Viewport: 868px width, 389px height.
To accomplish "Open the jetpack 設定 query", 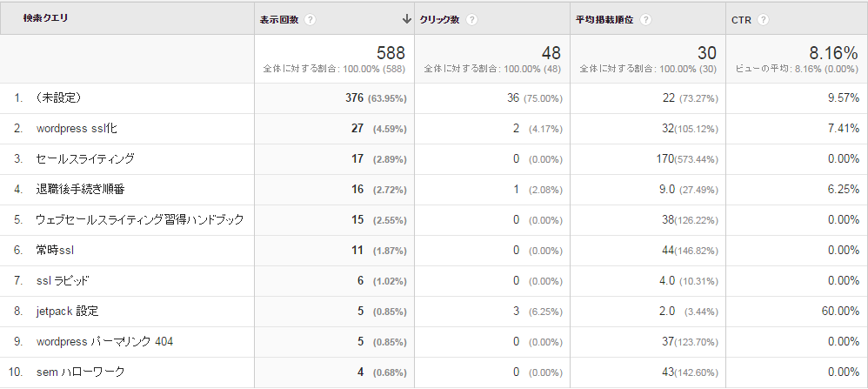I will [x=68, y=311].
